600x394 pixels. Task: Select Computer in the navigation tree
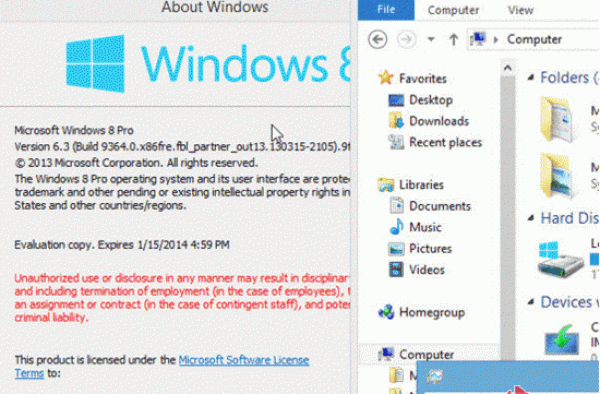[426, 355]
